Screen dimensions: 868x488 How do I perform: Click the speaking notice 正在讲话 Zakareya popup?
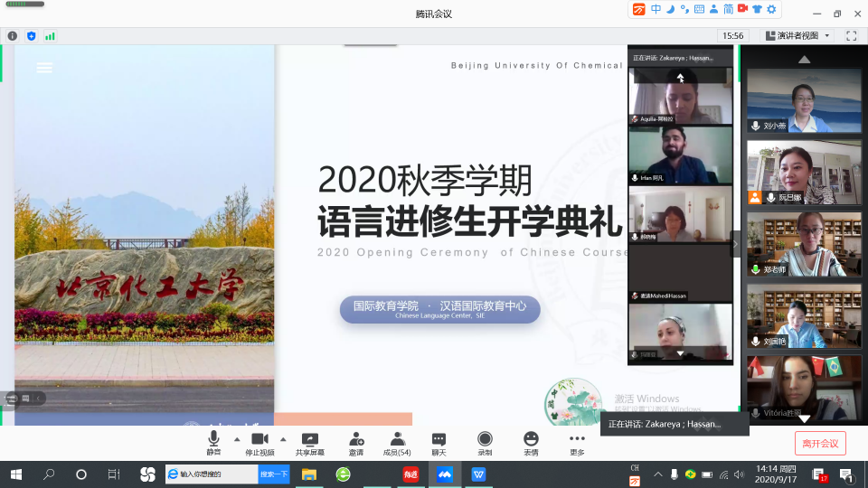click(x=675, y=425)
